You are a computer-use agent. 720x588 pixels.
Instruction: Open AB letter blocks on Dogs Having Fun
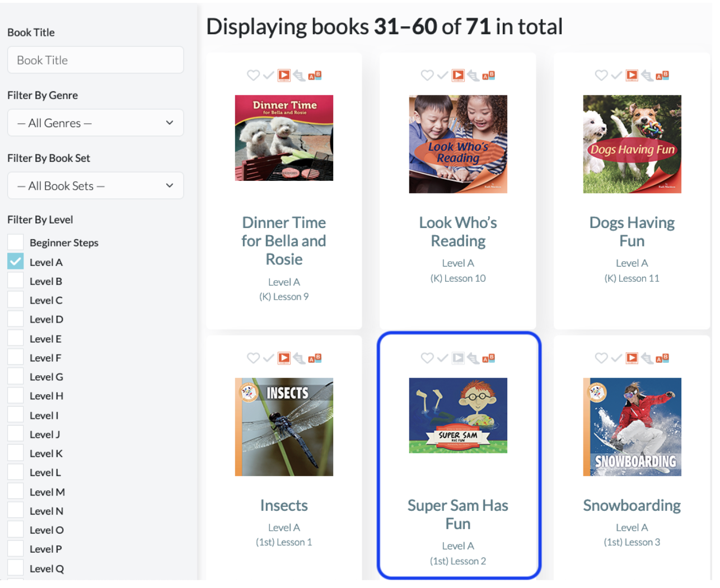[663, 75]
